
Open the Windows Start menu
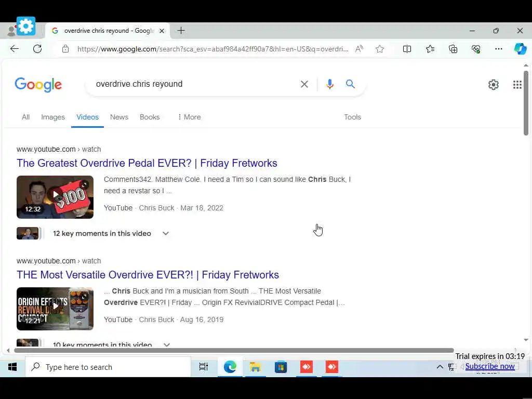(x=12, y=367)
